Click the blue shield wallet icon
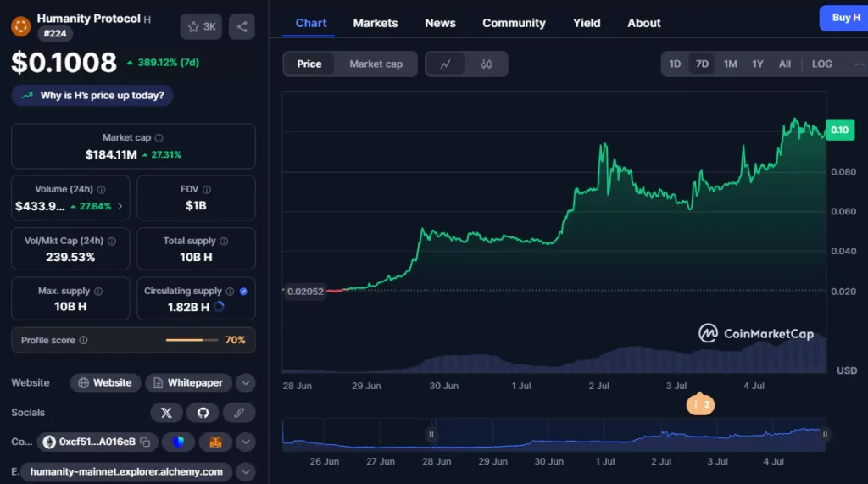Image resolution: width=868 pixels, height=484 pixels. click(x=178, y=442)
